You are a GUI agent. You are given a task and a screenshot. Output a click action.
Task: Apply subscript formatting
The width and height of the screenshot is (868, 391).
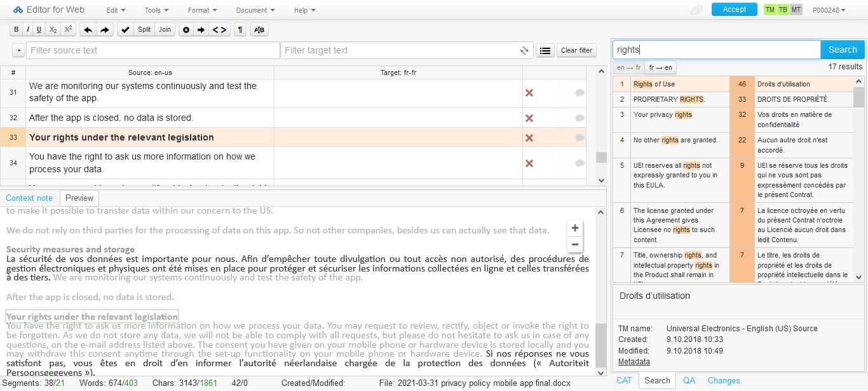click(52, 29)
